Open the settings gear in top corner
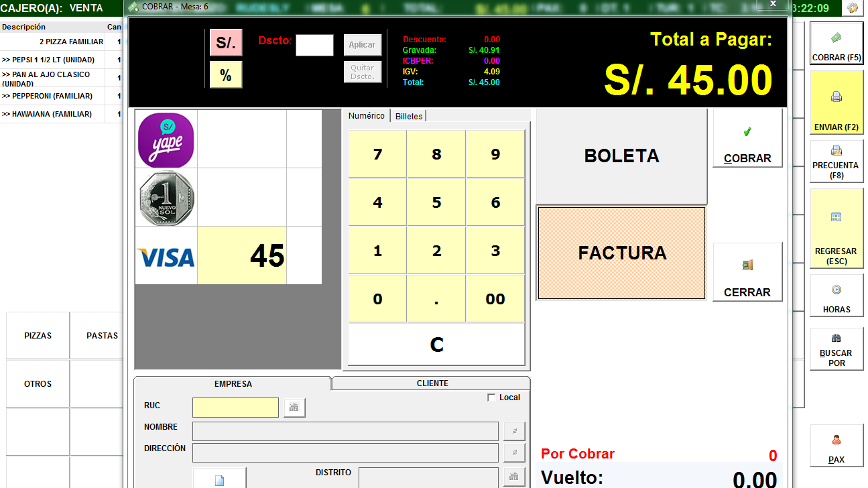 [x=853, y=8]
